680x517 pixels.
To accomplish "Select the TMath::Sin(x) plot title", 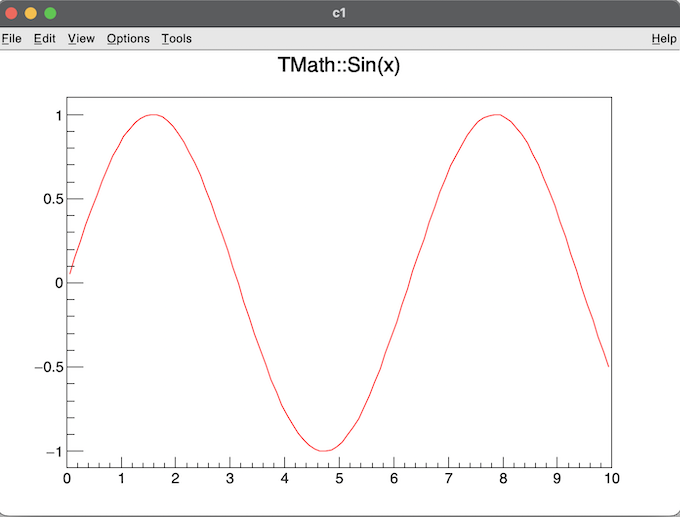I will [339, 65].
